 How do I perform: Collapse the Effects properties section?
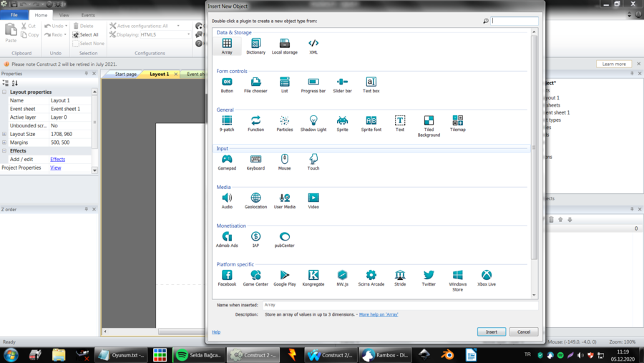tap(4, 151)
